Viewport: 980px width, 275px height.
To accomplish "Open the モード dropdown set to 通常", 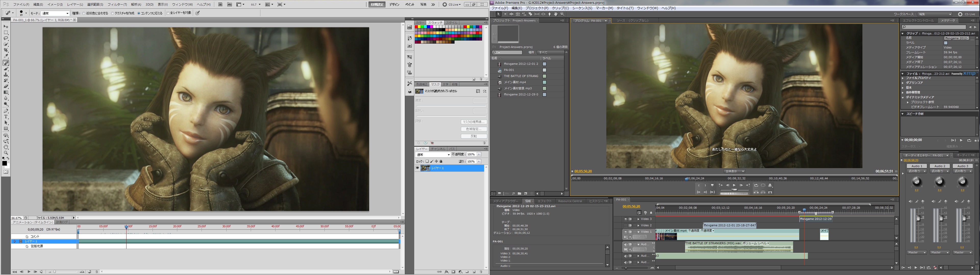I will (x=55, y=13).
